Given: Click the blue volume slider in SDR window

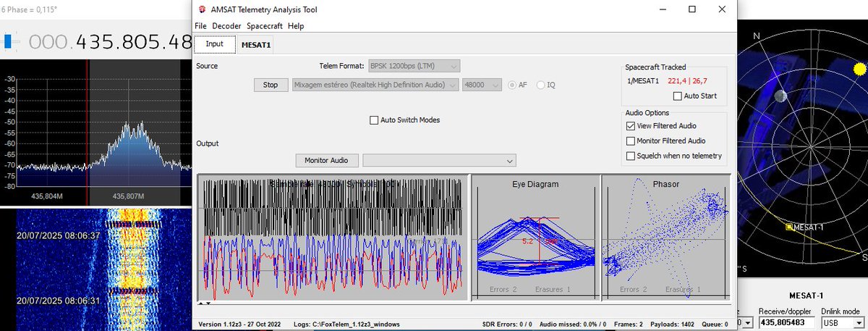Looking at the screenshot, I should pyautogui.click(x=8, y=41).
